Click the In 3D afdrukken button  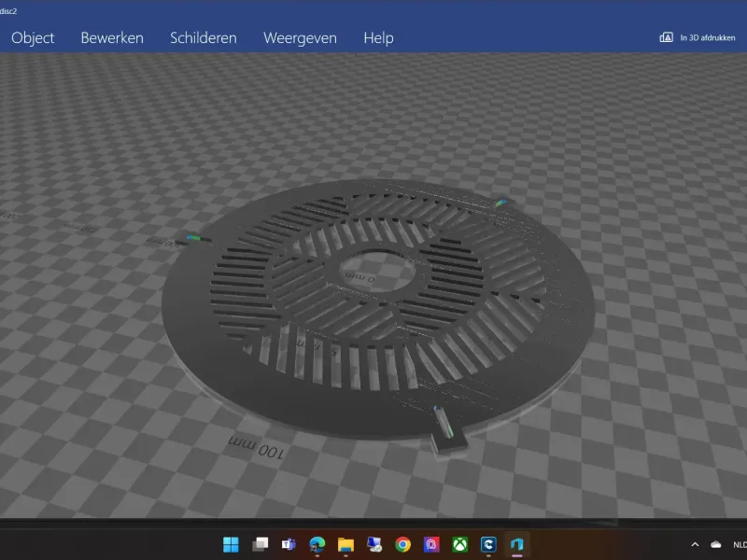(698, 37)
